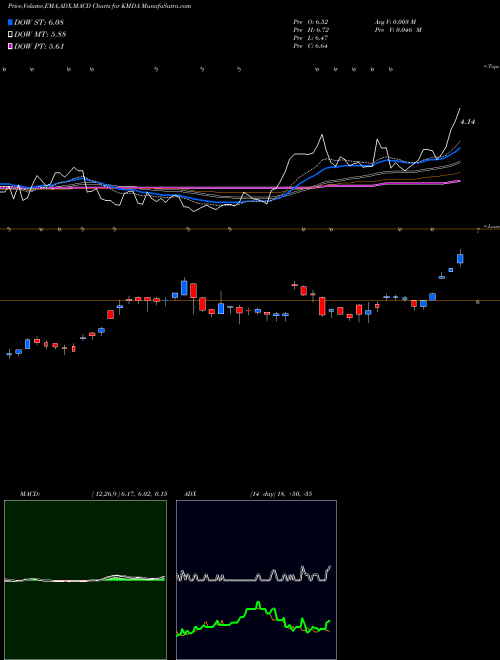Image resolution: width=500 pixels, height=660 pixels.
Task: Click the price axis label 7
Action: pyautogui.click(x=478, y=231)
